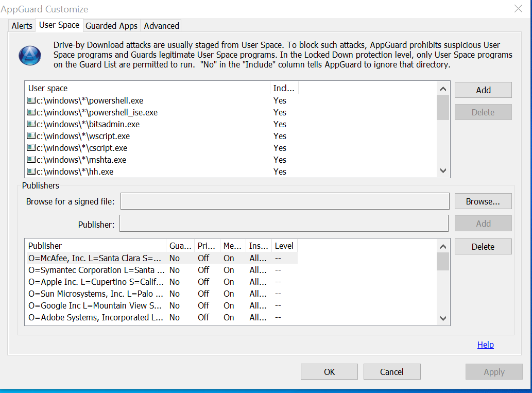Click the User space list scrollbar thumb
Viewport: 532px width, 393px height.
pyautogui.click(x=443, y=107)
